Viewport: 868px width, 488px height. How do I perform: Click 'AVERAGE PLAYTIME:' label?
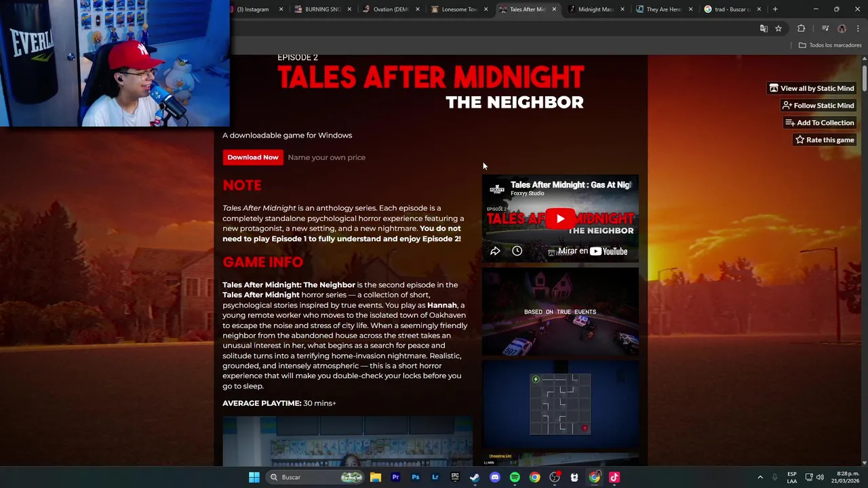(262, 403)
